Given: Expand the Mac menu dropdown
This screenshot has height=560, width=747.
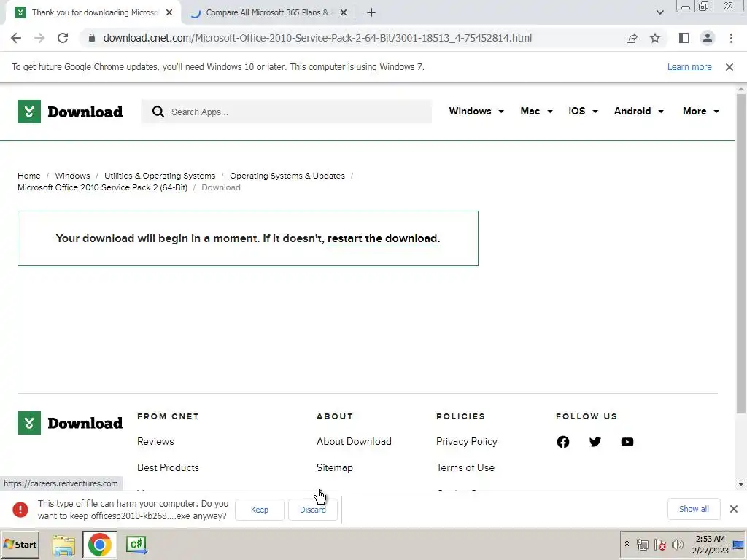Looking at the screenshot, I should tap(536, 112).
